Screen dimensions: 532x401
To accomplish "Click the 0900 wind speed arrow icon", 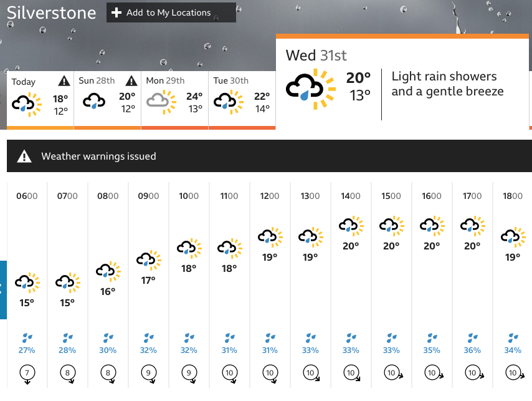I will tap(148, 374).
